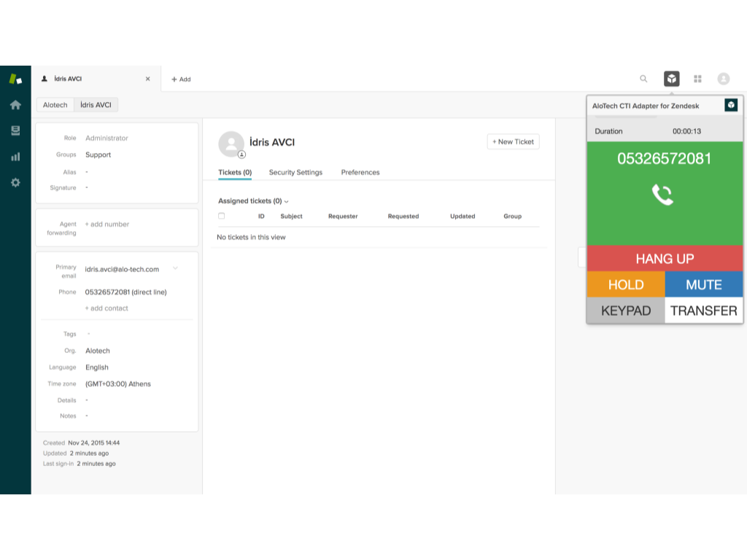Open the Reporting bar chart icon

(15, 157)
